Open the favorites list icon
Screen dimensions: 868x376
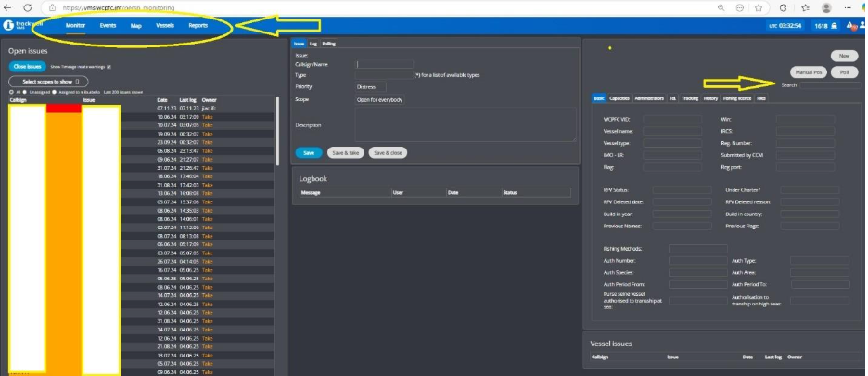point(806,7)
